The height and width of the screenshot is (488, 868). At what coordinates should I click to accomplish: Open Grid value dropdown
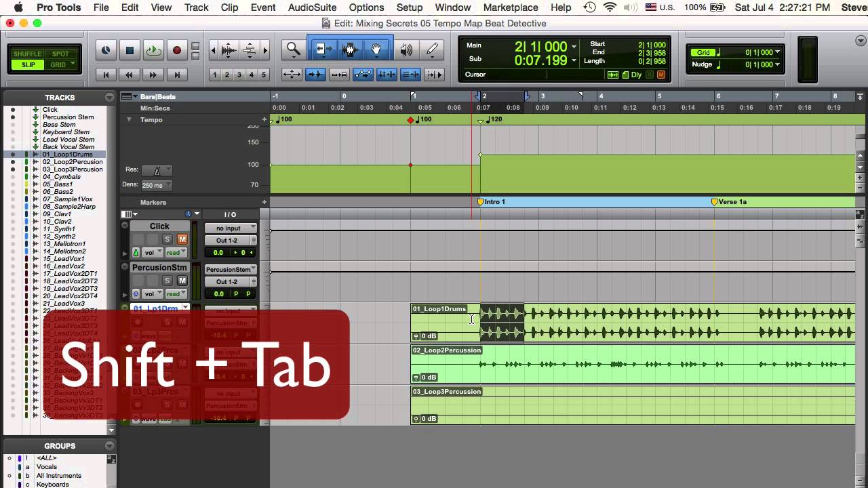click(777, 52)
